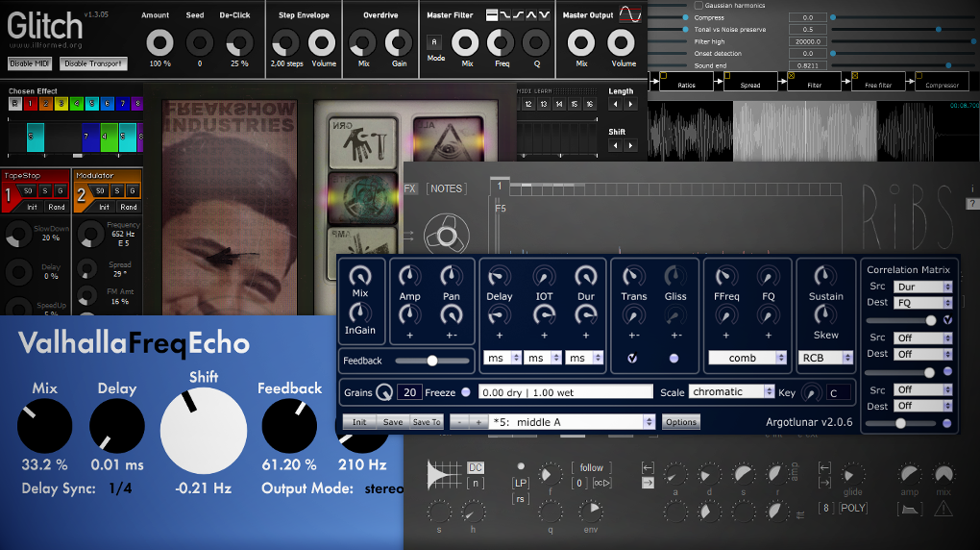Select the Ratios module tab

686,82
